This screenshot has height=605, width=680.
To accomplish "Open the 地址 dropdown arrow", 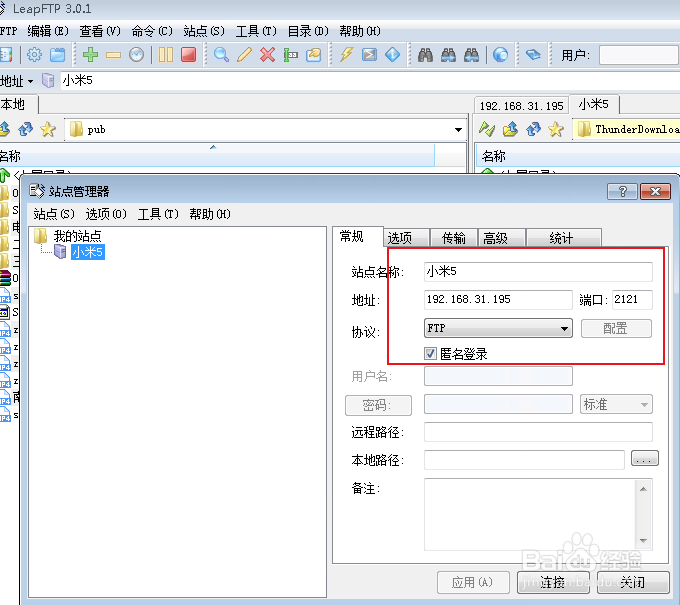I will click(30, 81).
